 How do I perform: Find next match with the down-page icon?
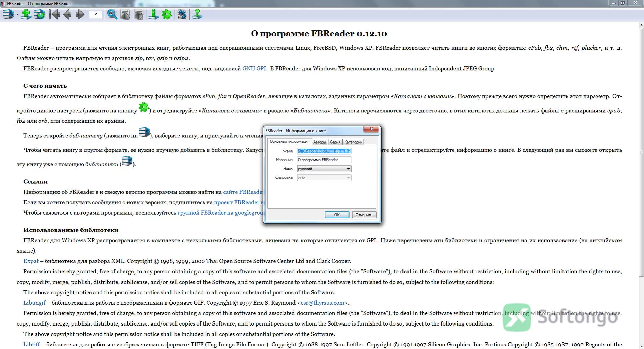pyautogui.click(x=138, y=15)
